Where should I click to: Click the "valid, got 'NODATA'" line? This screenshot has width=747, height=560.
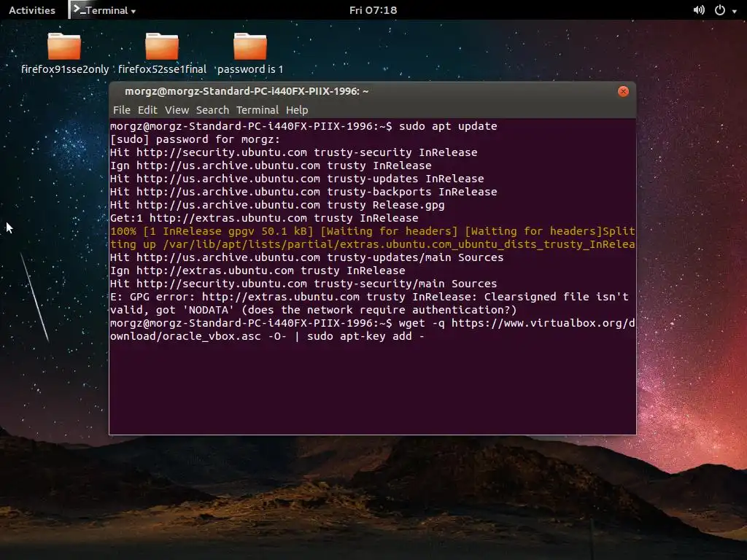tap(314, 310)
